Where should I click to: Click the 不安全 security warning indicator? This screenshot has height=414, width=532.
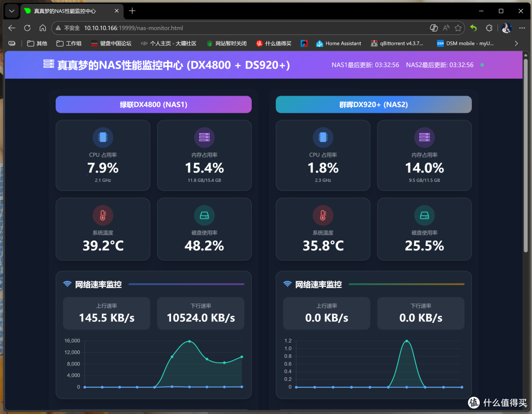[x=68, y=28]
